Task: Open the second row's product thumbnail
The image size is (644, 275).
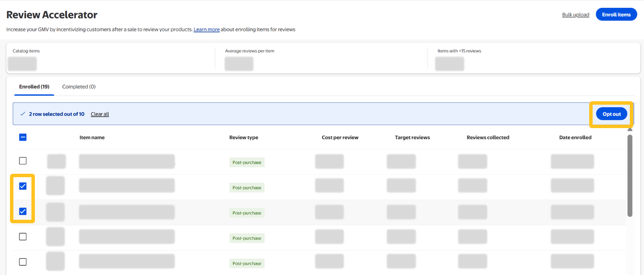Action: click(x=56, y=186)
